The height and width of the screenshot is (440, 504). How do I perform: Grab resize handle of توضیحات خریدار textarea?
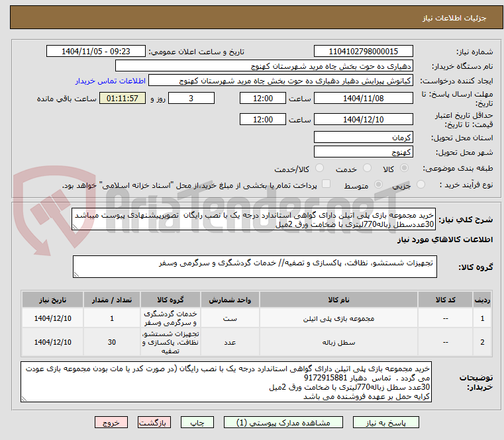[25, 399]
